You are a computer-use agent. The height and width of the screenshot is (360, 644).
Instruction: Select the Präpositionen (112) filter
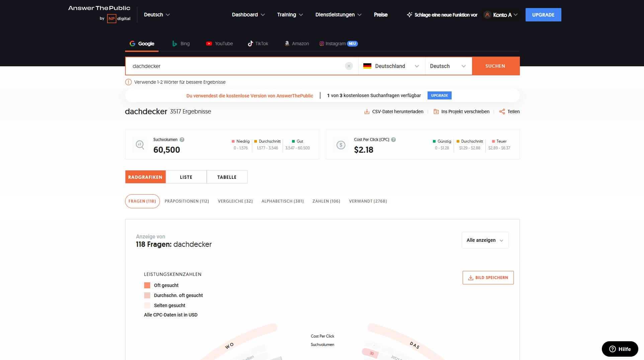[x=187, y=201]
